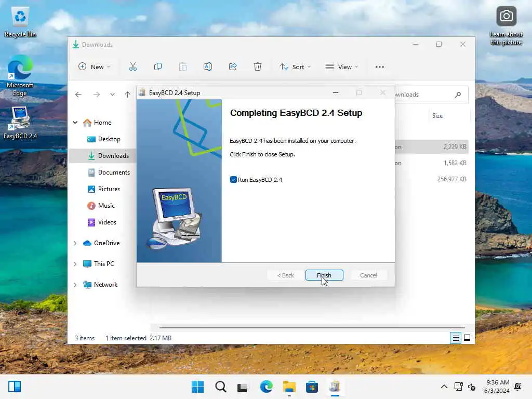The width and height of the screenshot is (532, 399).
Task: Click the Paste icon in Downloads toolbar
Action: [x=183, y=67]
